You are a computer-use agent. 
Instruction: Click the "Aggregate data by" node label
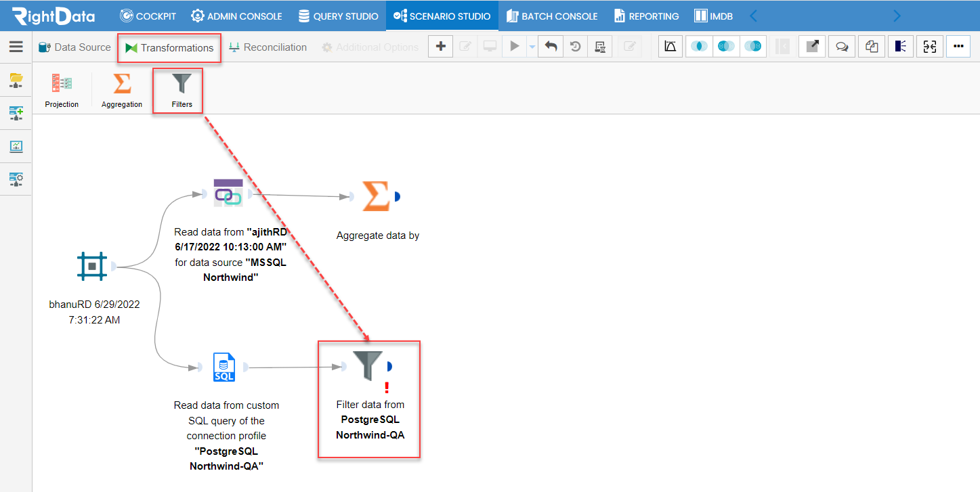[x=378, y=236]
